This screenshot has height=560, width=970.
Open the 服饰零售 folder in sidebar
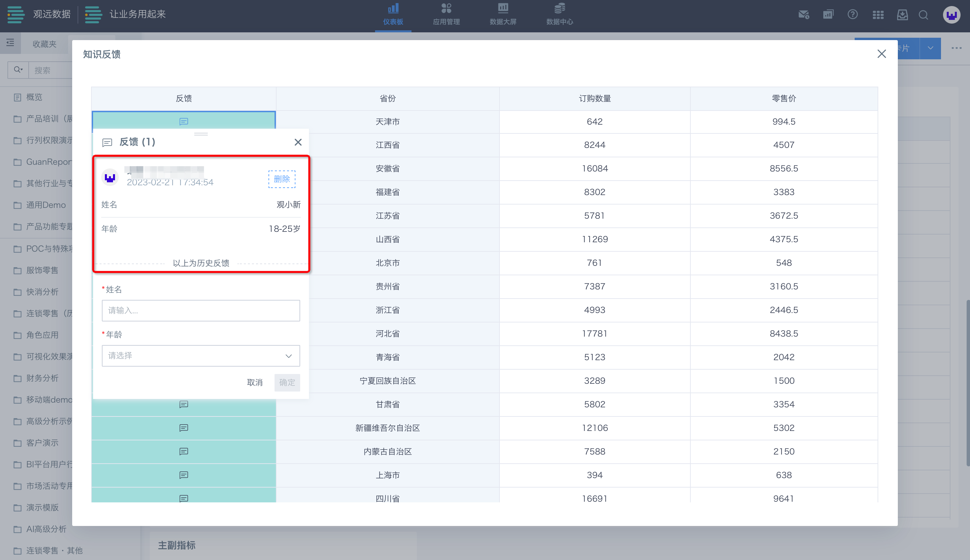tap(42, 270)
